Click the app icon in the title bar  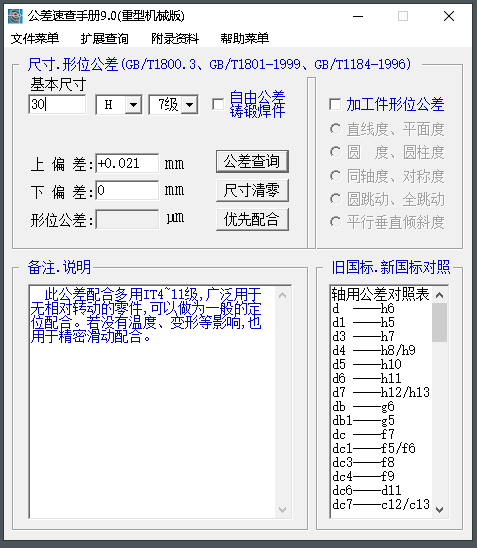(15, 16)
